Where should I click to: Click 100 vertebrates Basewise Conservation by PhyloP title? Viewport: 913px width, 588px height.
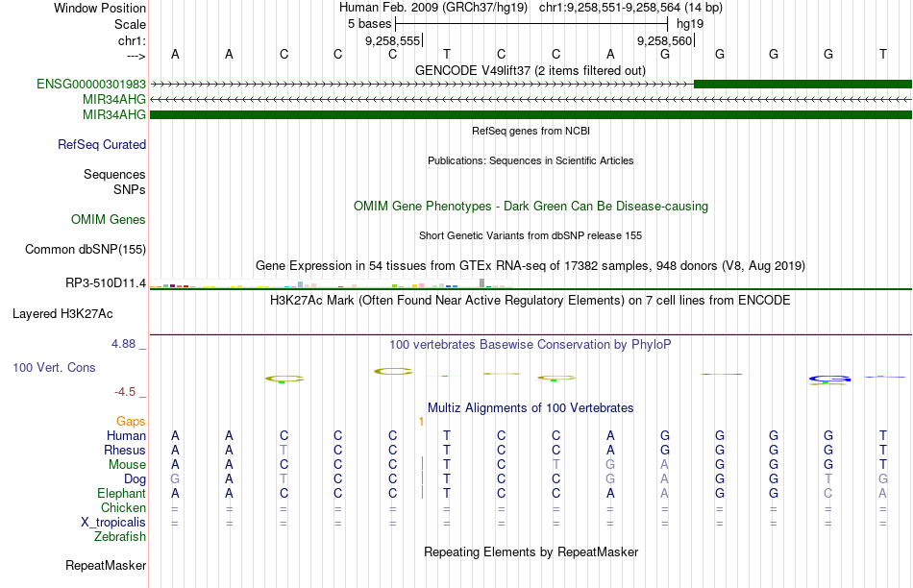[531, 345]
